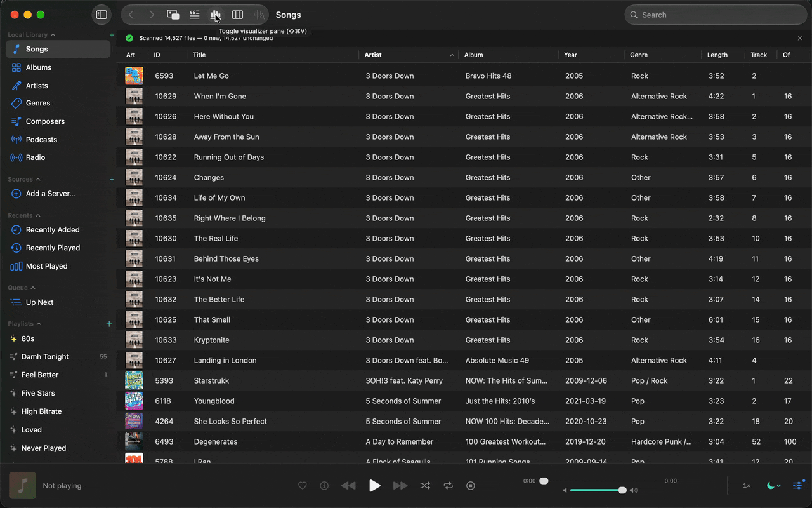
Task: Open the equalizer settings sliders icon
Action: 797,486
